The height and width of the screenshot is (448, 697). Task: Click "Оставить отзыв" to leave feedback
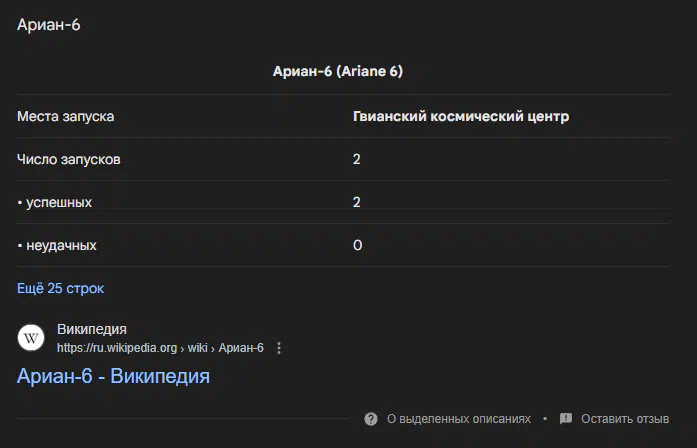(624, 419)
